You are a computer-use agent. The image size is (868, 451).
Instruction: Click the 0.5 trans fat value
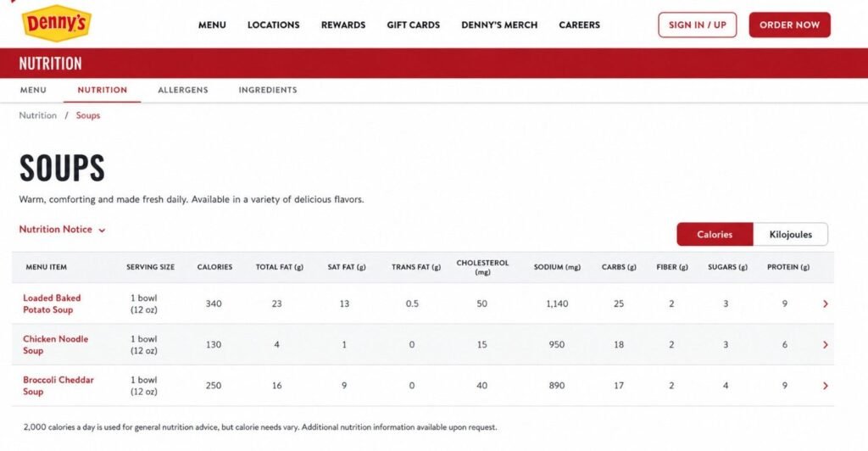tap(412, 303)
